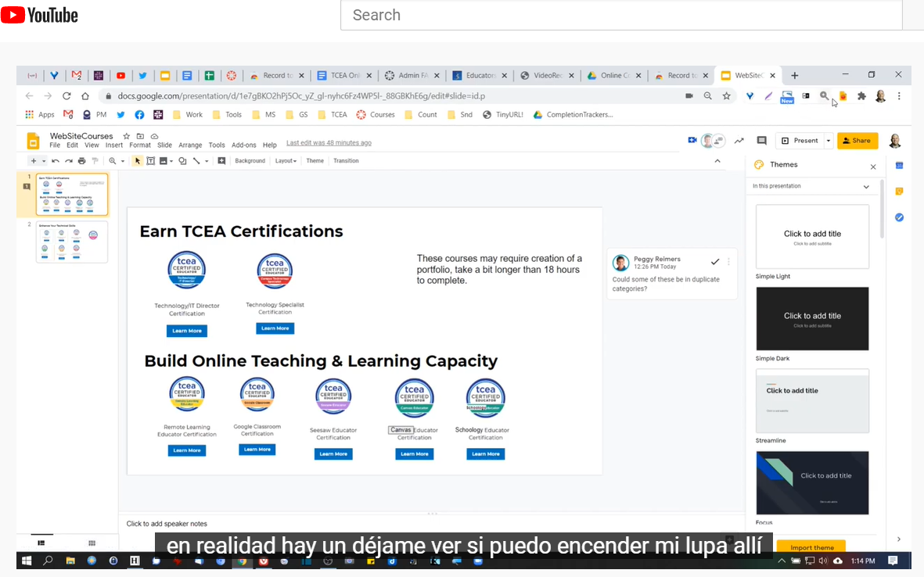The width and height of the screenshot is (924, 577).
Task: Select the text box tool
Action: (x=151, y=161)
